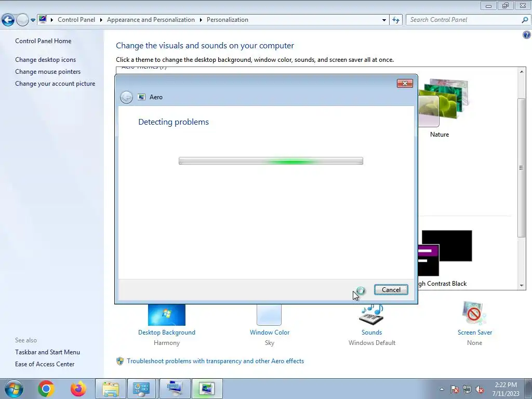Screen dimensions: 532x399
Task: Click the Detecting problems progress bar
Action: click(271, 161)
